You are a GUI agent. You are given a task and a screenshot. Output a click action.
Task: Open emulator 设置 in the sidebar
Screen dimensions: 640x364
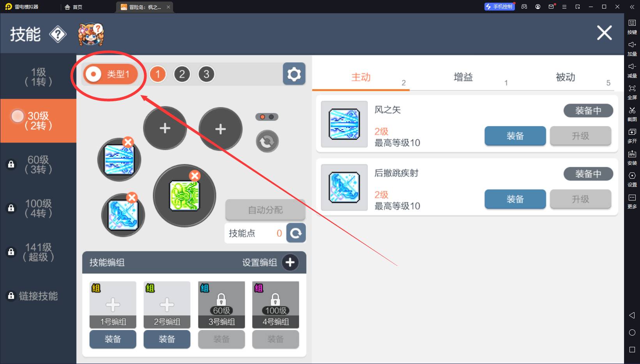point(632,179)
